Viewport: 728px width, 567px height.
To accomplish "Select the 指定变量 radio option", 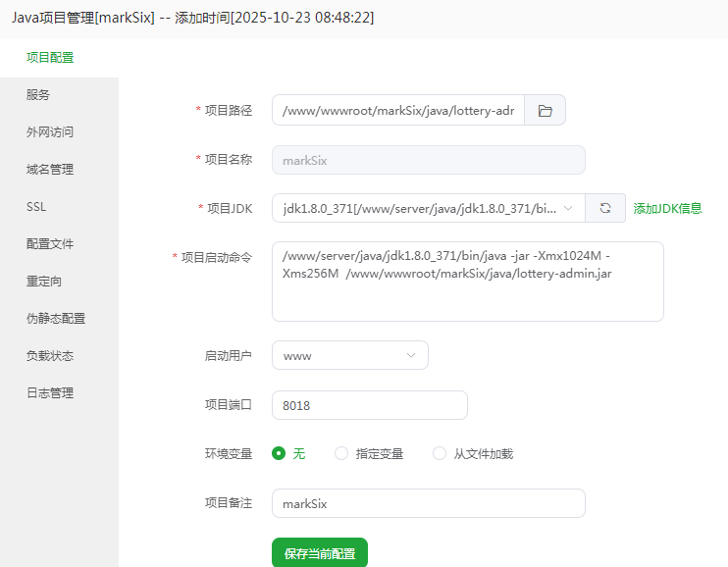I will [x=341, y=453].
